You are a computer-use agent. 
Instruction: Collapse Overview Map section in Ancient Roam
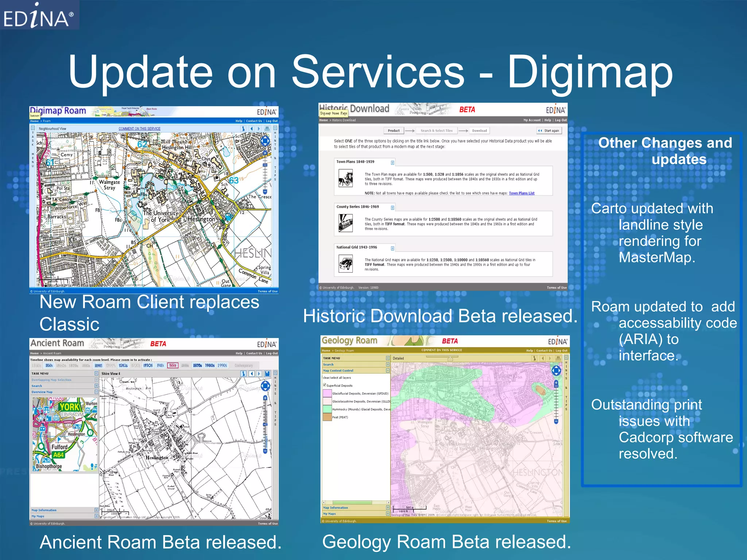(96, 392)
